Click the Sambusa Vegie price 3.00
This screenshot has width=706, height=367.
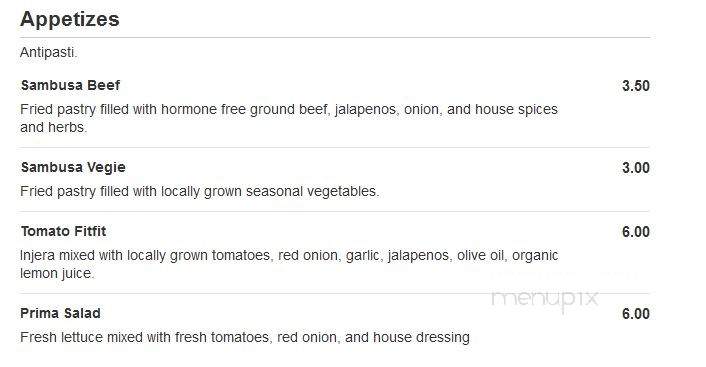click(636, 168)
